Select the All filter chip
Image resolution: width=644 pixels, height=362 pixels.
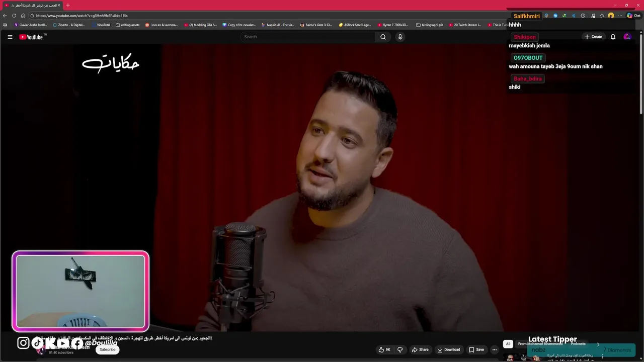508,344
